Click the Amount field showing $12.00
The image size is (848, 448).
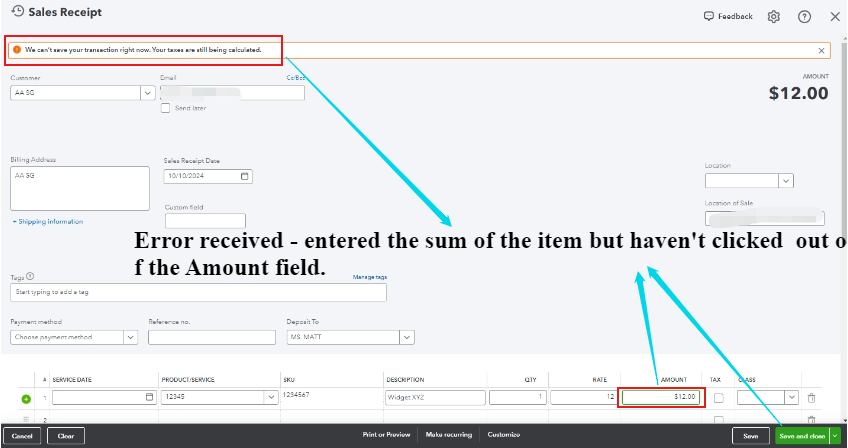pos(661,398)
